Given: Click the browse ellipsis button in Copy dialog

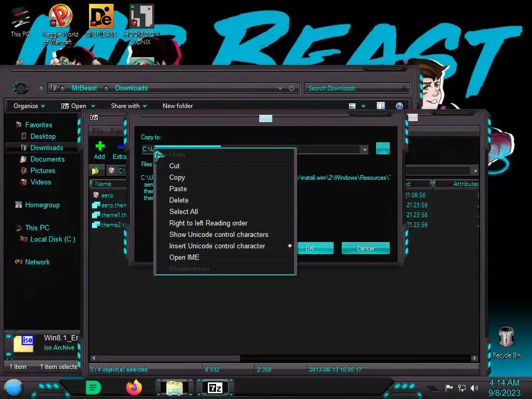Looking at the screenshot, I should [383, 149].
